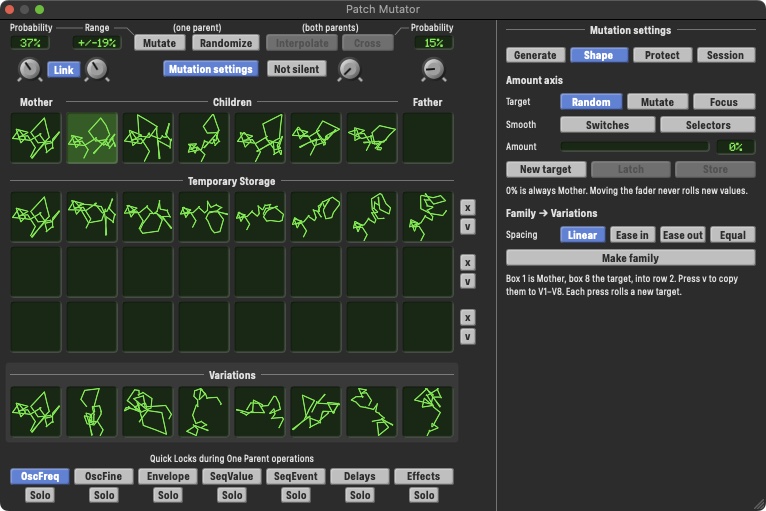Choose Ease out spacing
Viewport: 766px width, 511px height.
point(682,234)
